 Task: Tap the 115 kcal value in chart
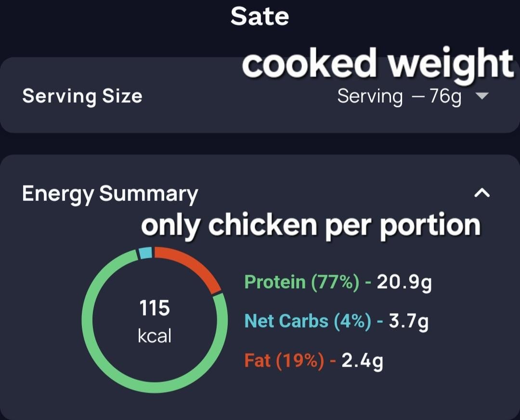tap(155, 308)
